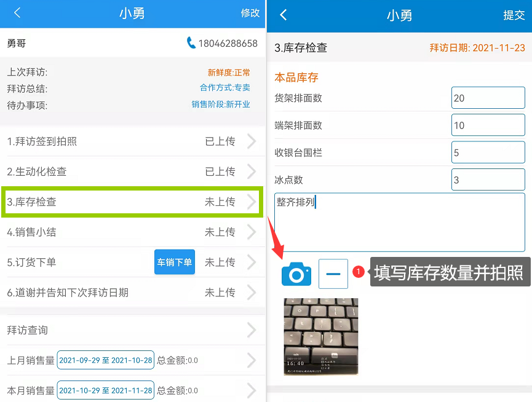Open the uploaded keyboard photo thumbnail
The height and width of the screenshot is (402, 532).
point(320,336)
